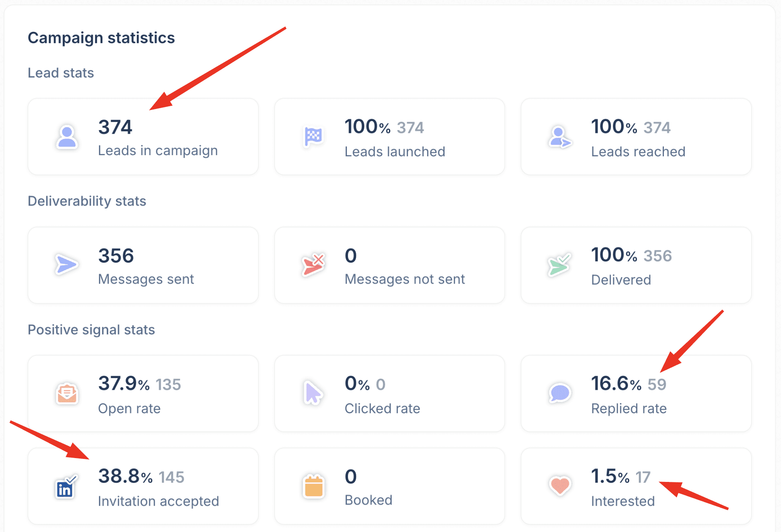Select the 356 Messages sent number
Image resolution: width=781 pixels, height=532 pixels.
[116, 256]
